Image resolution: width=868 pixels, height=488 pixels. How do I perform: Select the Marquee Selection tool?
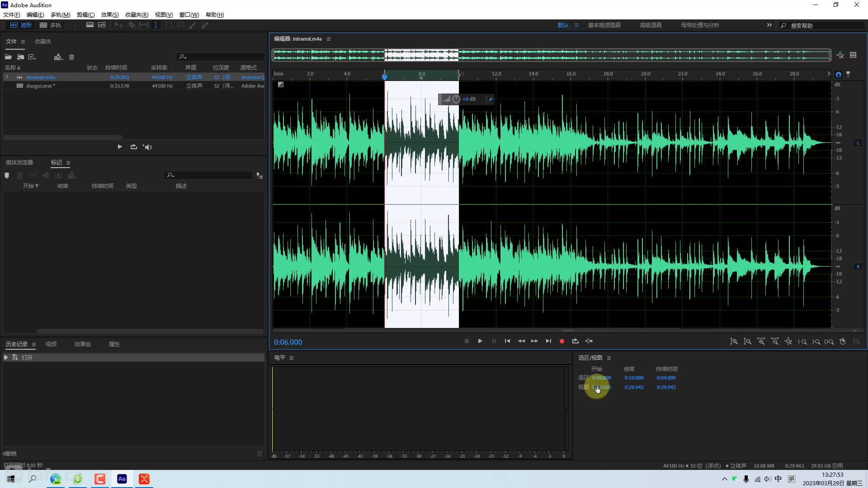point(168,25)
